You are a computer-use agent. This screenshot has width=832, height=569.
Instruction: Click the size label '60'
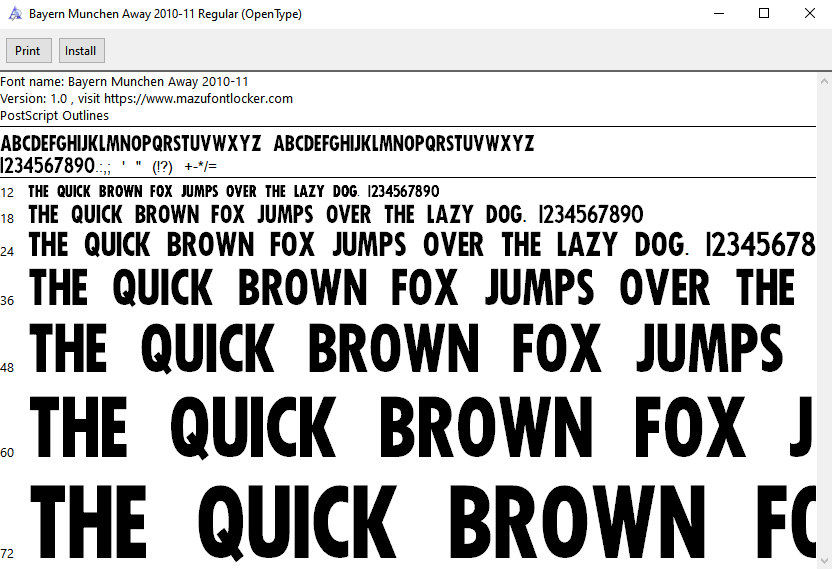click(x=7, y=452)
